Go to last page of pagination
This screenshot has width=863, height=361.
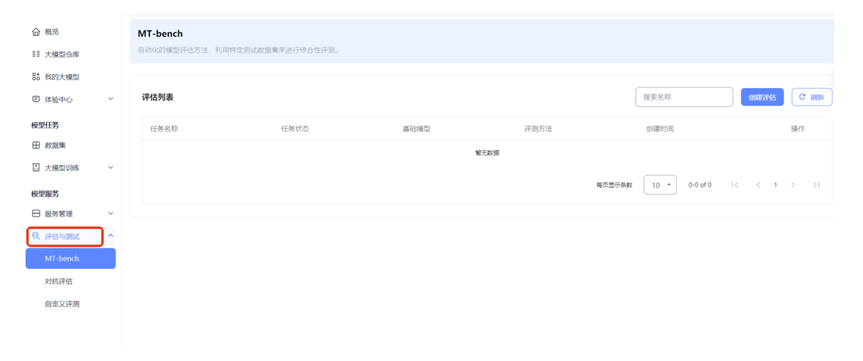coord(816,185)
